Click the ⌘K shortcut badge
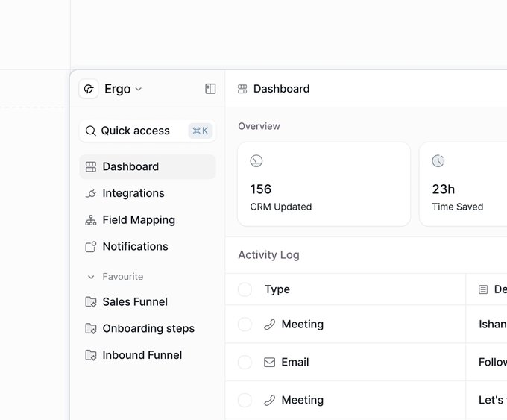Image resolution: width=507 pixels, height=420 pixels. (x=201, y=131)
